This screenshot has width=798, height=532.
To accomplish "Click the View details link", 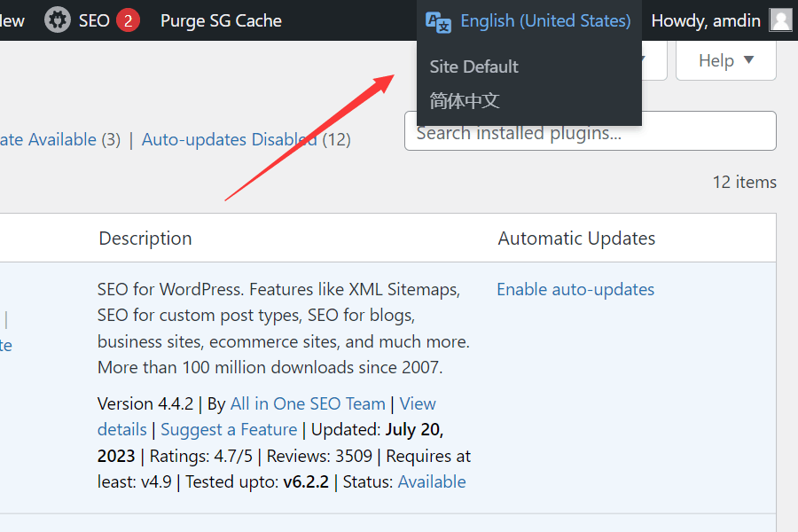I will [x=418, y=403].
